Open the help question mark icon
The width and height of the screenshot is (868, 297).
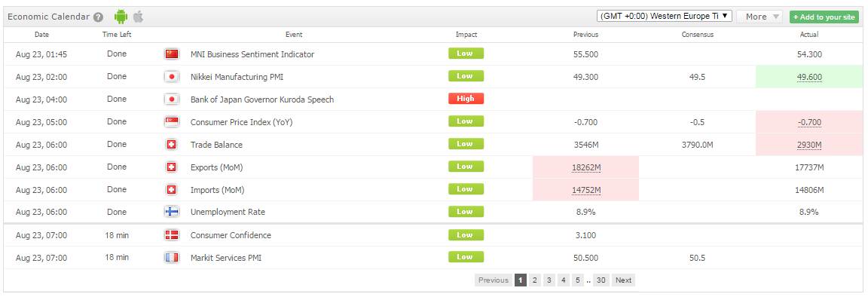tap(98, 17)
